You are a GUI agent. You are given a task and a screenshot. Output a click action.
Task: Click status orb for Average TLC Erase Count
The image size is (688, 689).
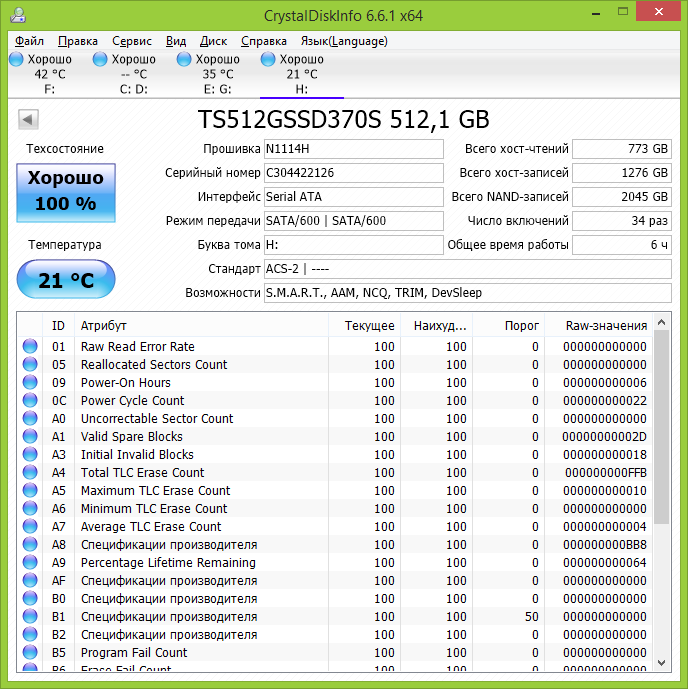pos(30,526)
